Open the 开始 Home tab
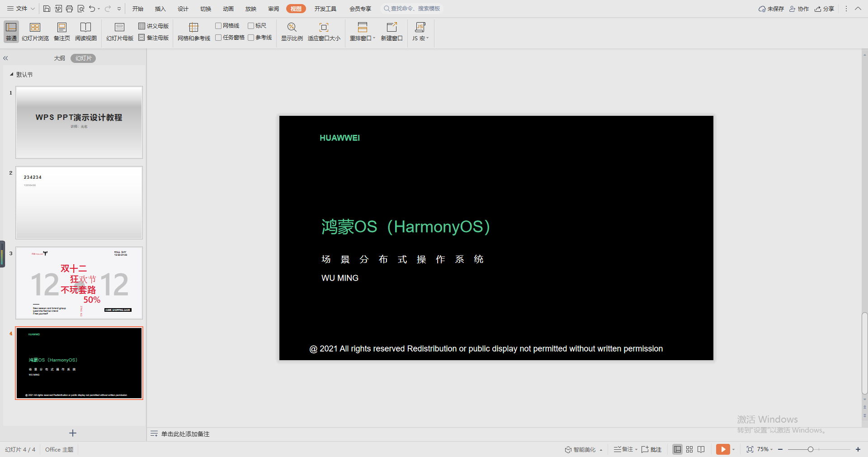 [x=138, y=9]
